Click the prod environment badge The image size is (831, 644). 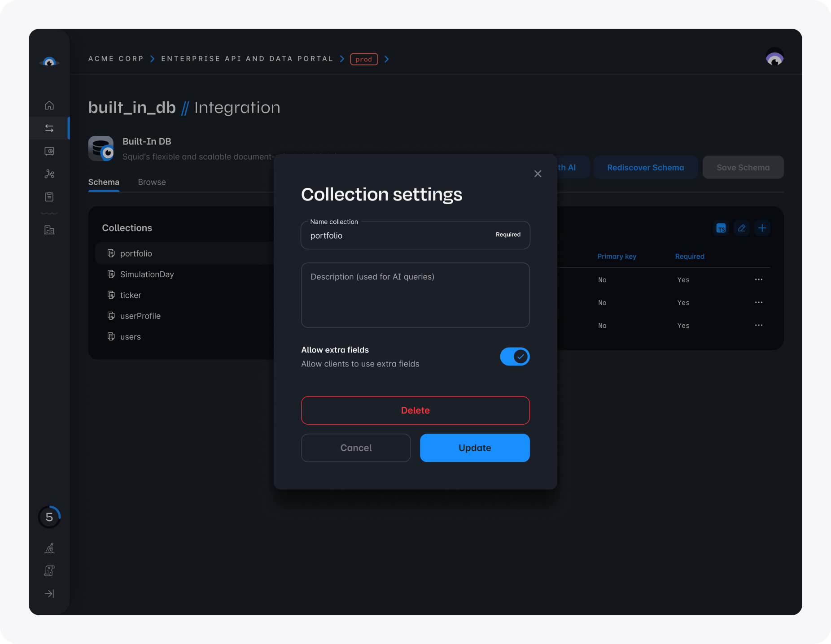tap(364, 59)
